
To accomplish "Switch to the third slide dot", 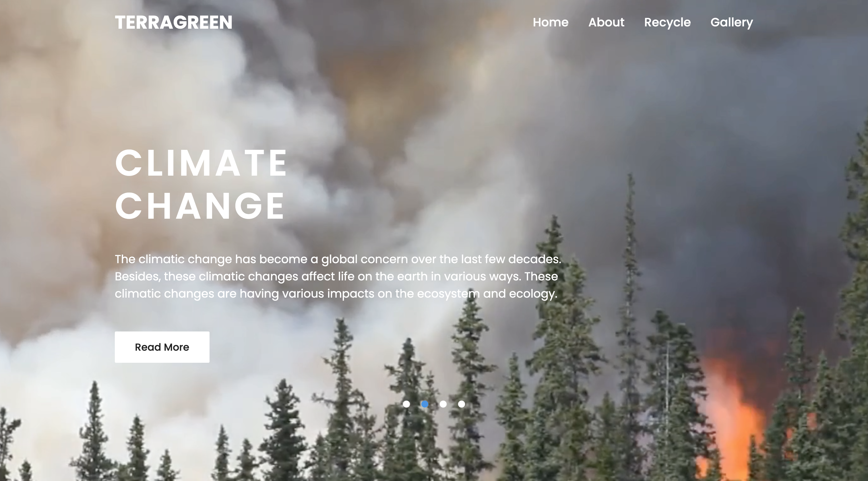I will click(x=443, y=404).
